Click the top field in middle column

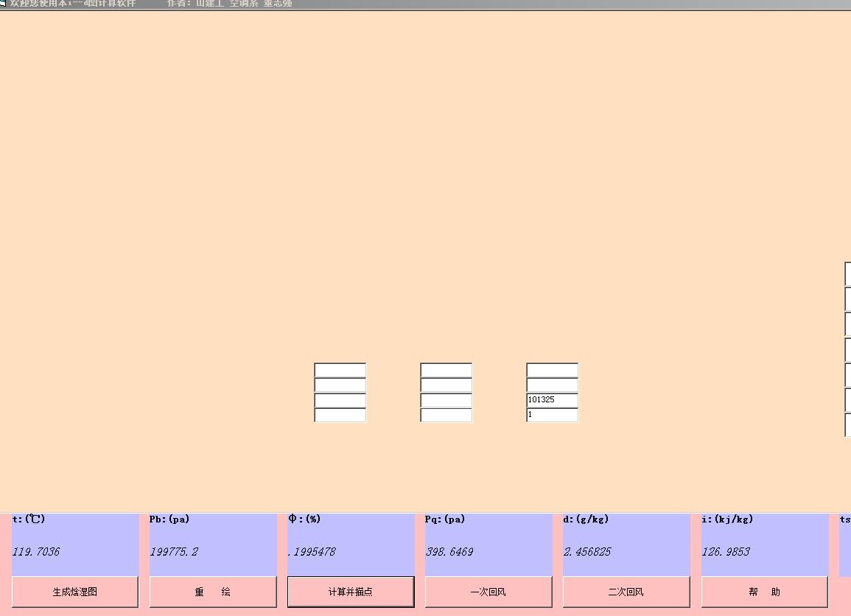pos(446,370)
